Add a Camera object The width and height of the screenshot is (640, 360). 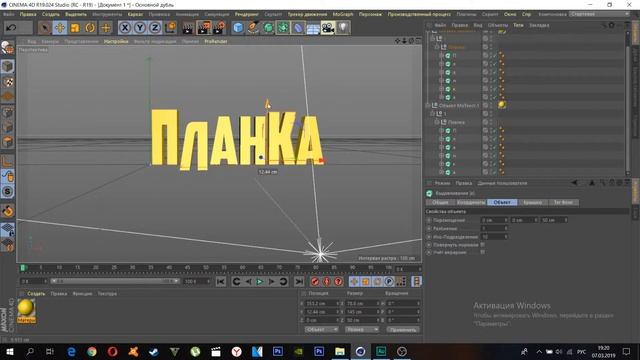coord(328,28)
